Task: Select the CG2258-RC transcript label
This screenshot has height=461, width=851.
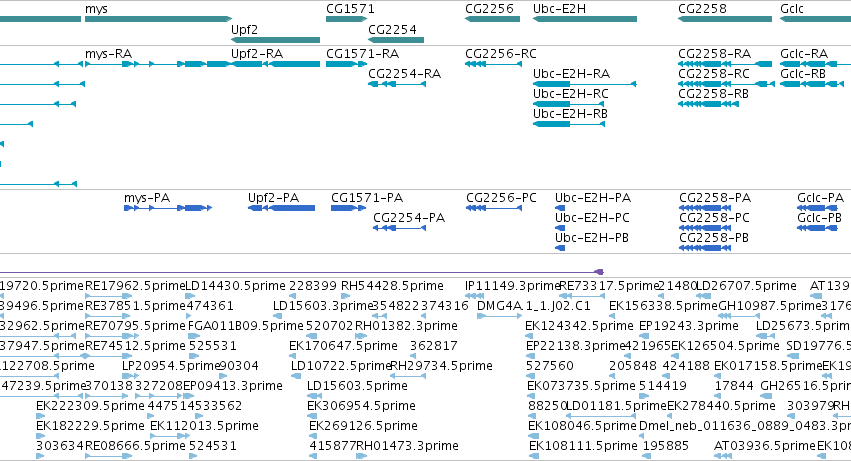Action: point(714,73)
